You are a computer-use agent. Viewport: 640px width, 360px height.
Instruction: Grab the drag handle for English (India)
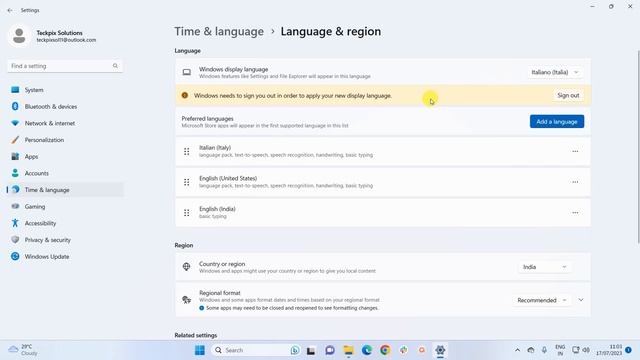tap(187, 213)
